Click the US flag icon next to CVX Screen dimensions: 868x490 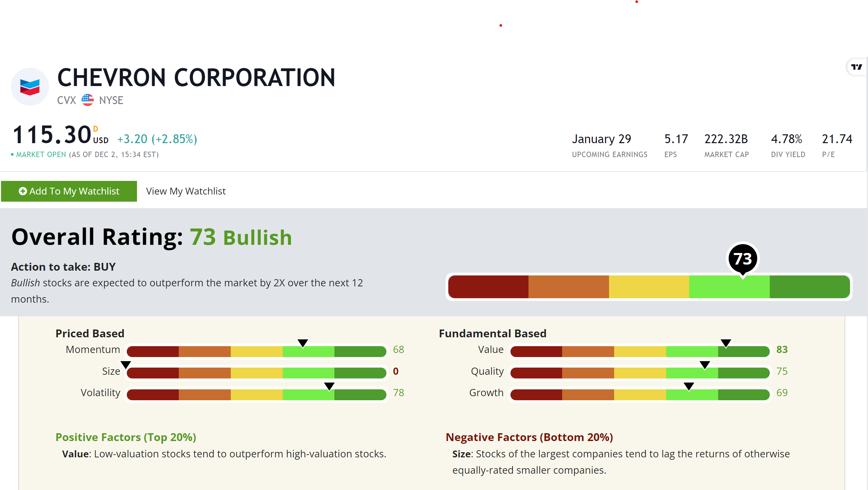coord(88,100)
